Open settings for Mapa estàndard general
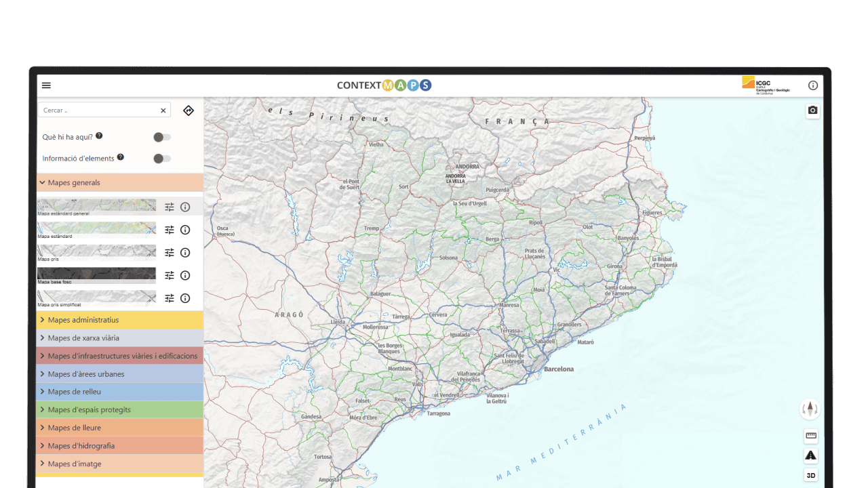 click(170, 207)
